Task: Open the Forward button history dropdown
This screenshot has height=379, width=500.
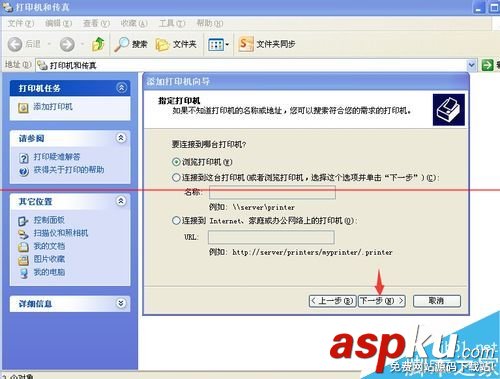Action: [x=82, y=44]
